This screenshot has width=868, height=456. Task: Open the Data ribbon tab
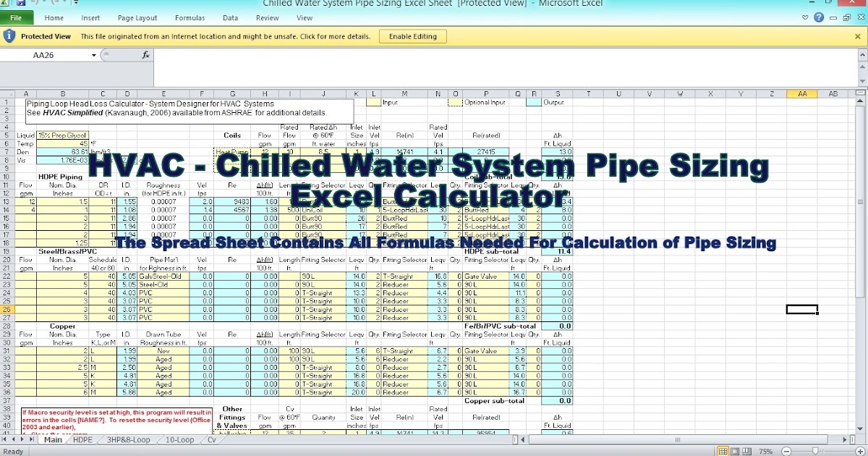tap(231, 17)
